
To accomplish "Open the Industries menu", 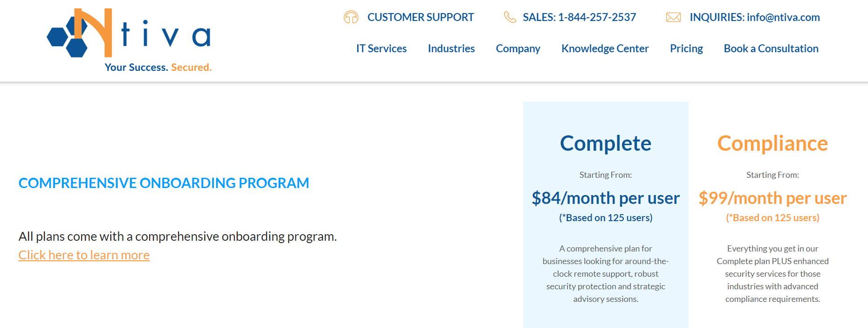I will click(451, 49).
